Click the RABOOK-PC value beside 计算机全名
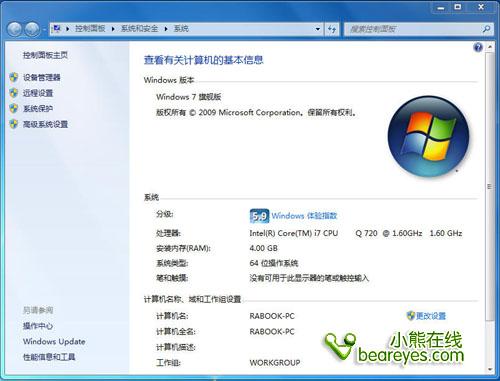This screenshot has height=381, width=500. (x=272, y=332)
